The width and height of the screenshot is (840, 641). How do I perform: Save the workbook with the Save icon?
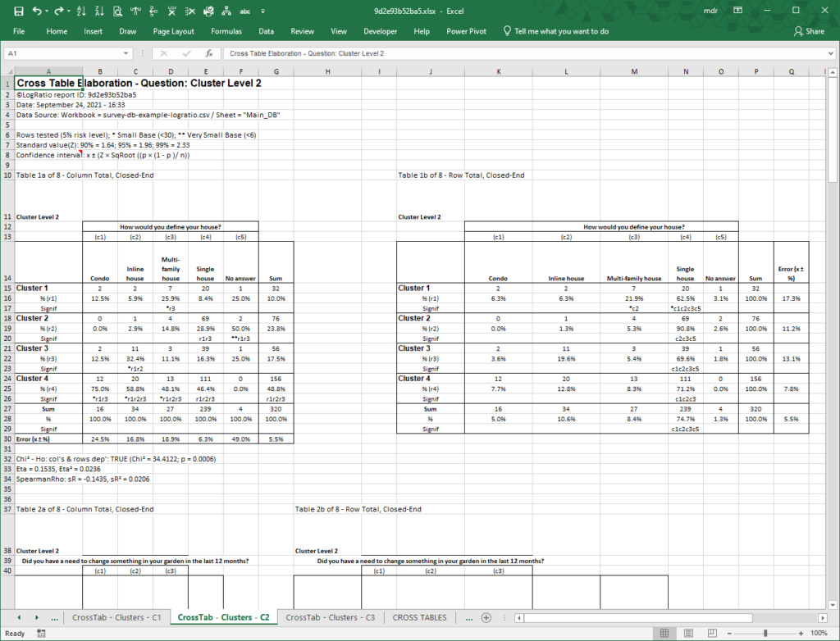tap(18, 11)
